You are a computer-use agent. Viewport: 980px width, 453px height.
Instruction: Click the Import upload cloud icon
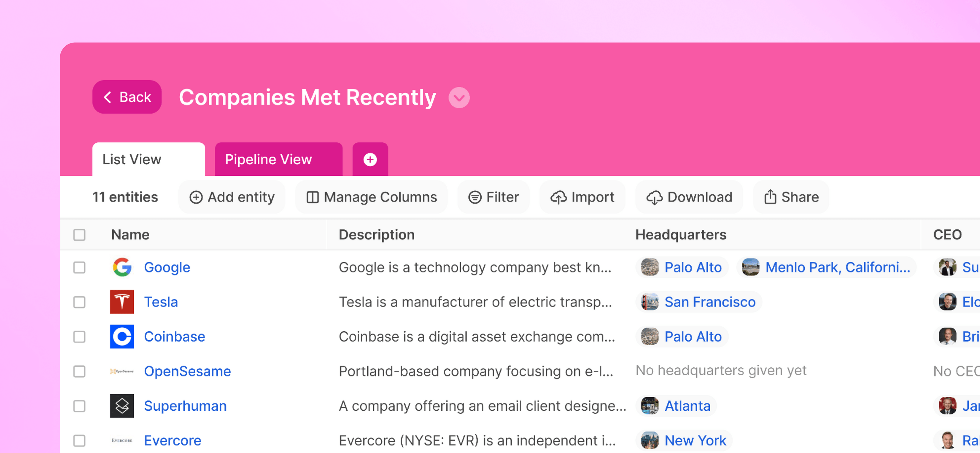(558, 197)
